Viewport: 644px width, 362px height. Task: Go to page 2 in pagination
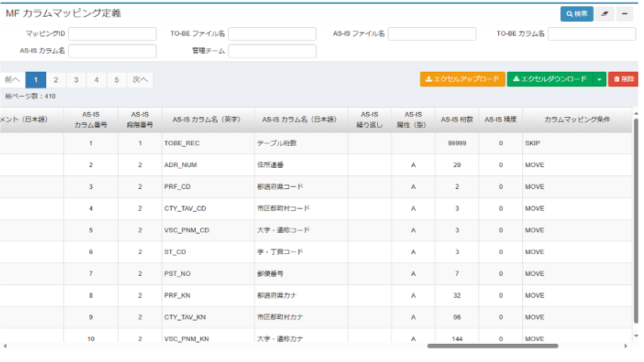click(x=56, y=79)
